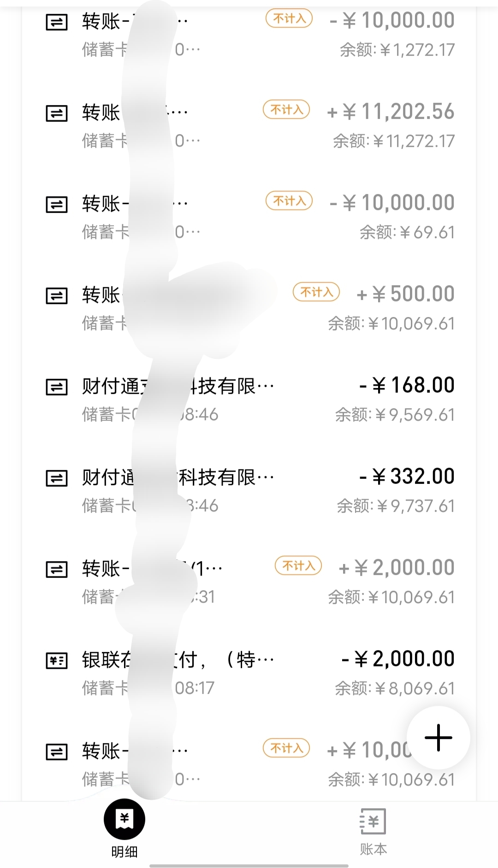
Task: Open the -¥332.00 财付通 transaction details
Action: (249, 491)
